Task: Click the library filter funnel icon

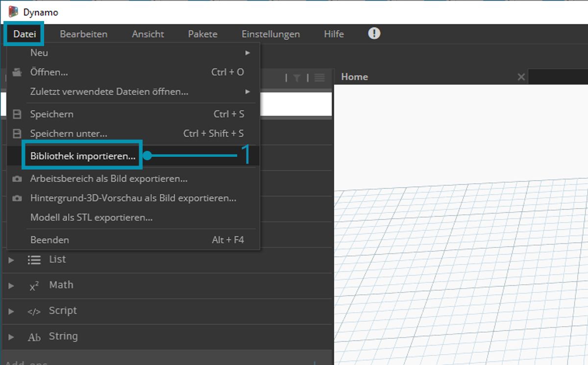Action: 297,77
